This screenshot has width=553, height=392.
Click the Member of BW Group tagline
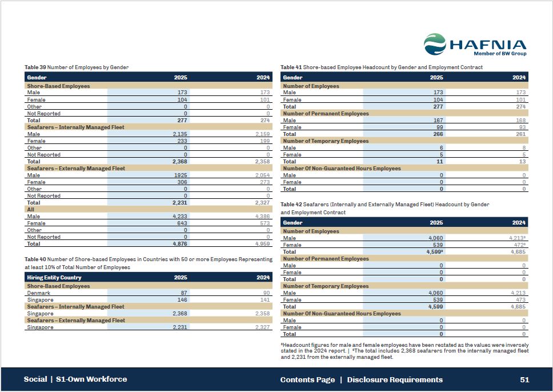(500, 54)
